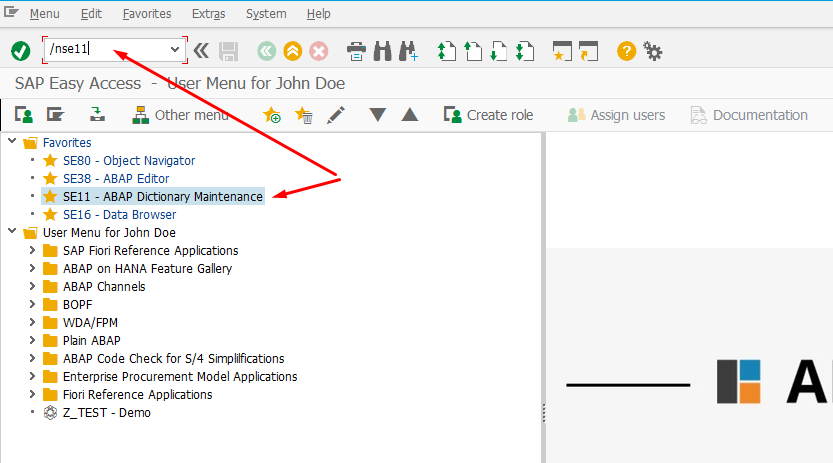Open the Menu menu
The image size is (833, 463).
(45, 14)
